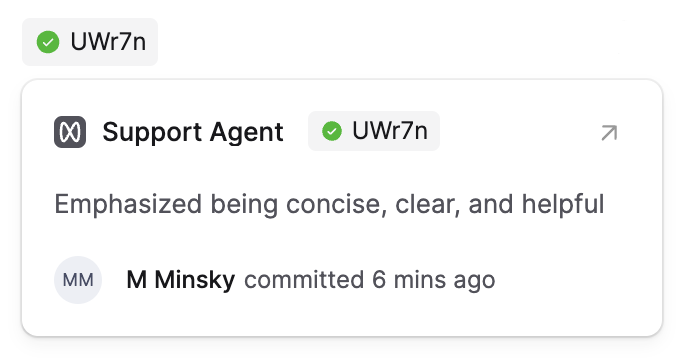Click the UWr7n badge beside Support Agent
Image resolution: width=686 pixels, height=364 pixels.
coord(374,131)
